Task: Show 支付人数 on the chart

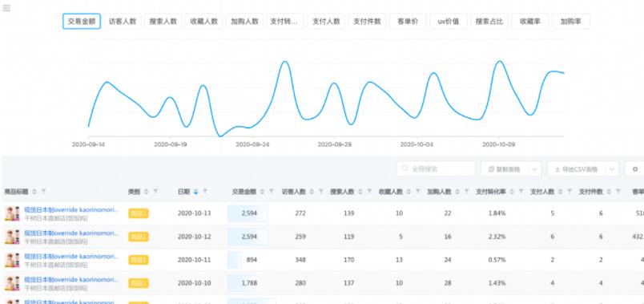Action: click(326, 22)
